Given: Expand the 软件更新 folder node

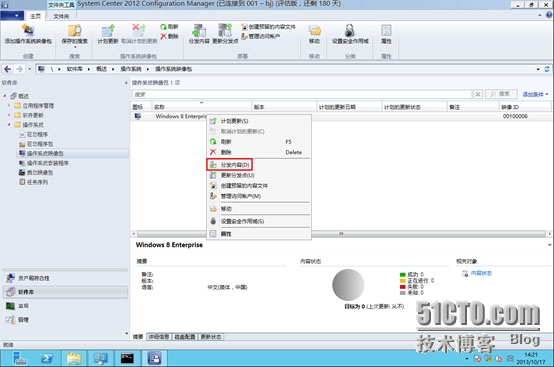Looking at the screenshot, I should click(9, 115).
